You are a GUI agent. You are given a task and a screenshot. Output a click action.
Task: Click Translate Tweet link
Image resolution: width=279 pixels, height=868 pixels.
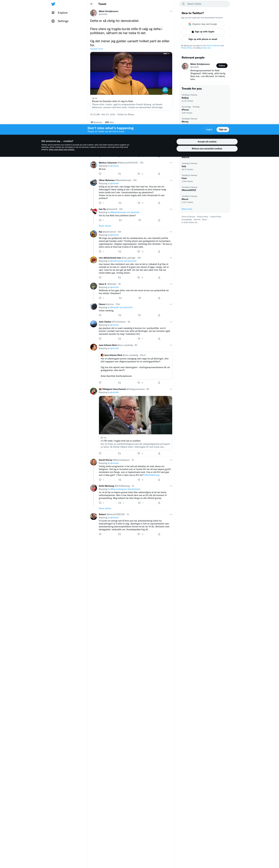coord(96,49)
